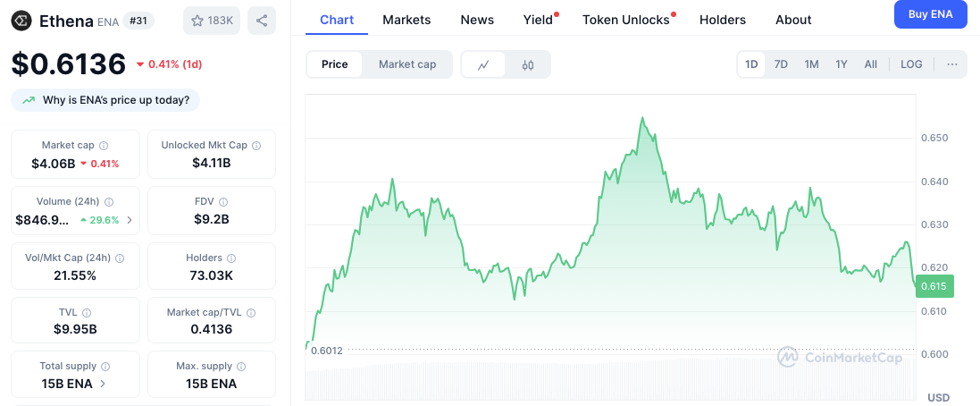The width and height of the screenshot is (980, 406).
Task: Switch to line chart view icon
Action: pyautogui.click(x=483, y=64)
